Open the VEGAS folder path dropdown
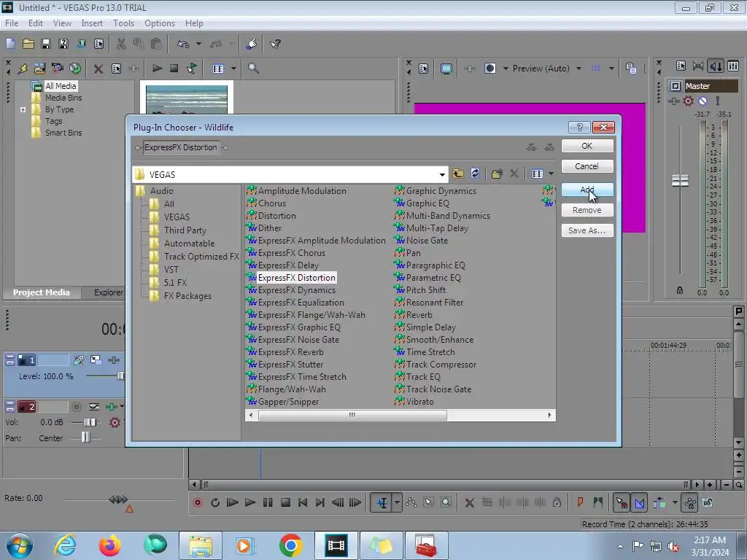This screenshot has width=747, height=560. click(x=442, y=174)
